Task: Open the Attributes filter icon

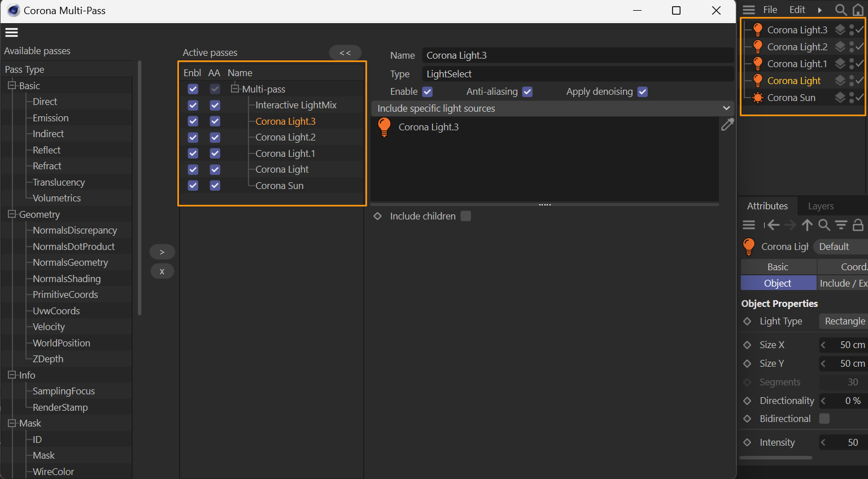Action: (841, 225)
